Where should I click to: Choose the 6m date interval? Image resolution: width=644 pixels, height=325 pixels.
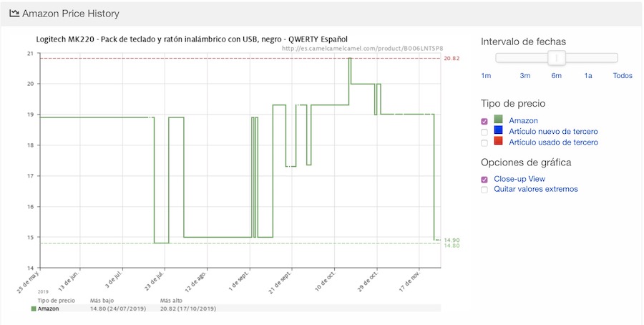(x=556, y=76)
